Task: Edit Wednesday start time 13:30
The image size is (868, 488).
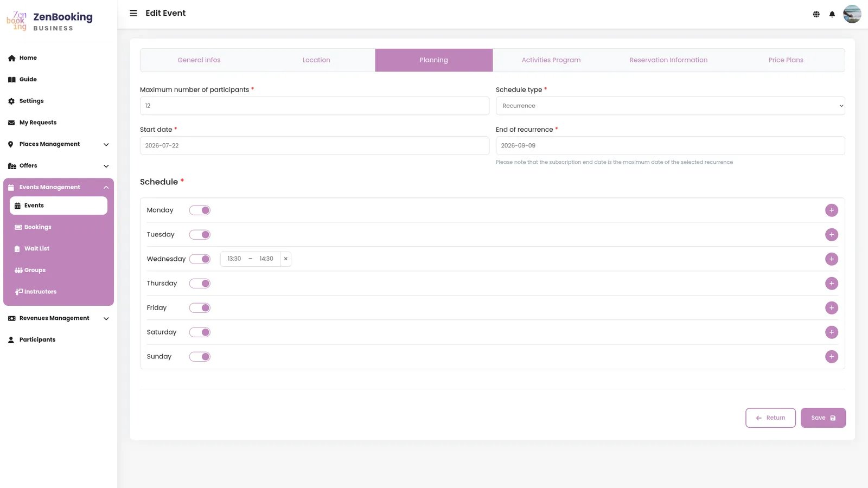Action: coord(234,259)
